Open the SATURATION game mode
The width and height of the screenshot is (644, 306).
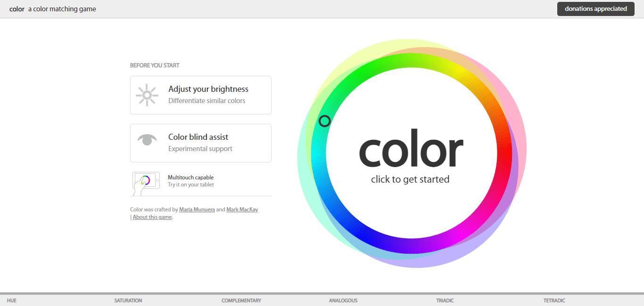click(128, 300)
